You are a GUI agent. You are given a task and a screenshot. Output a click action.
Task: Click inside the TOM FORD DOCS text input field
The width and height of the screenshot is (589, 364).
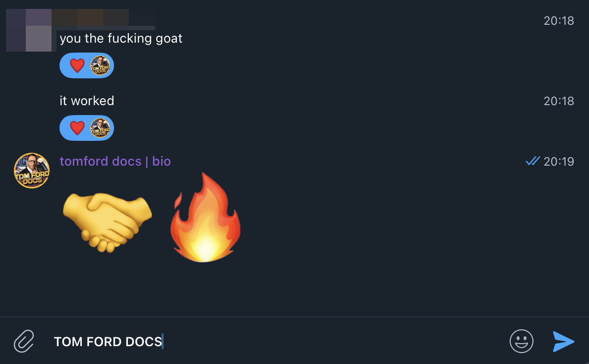click(x=198, y=341)
